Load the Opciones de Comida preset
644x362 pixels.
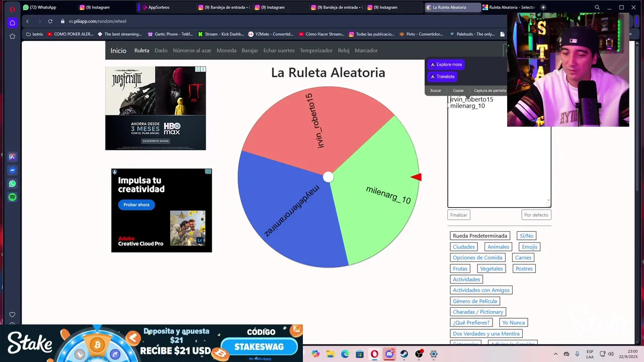coord(477,257)
